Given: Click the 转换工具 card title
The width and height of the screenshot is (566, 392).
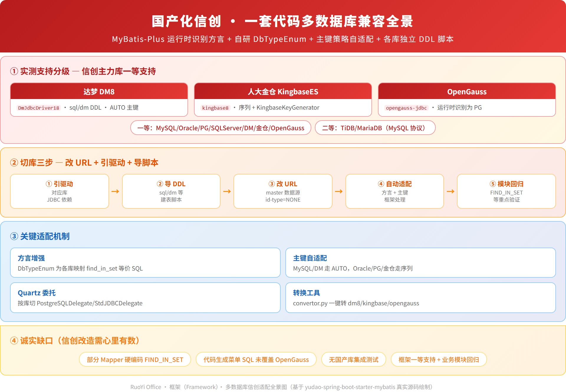Looking at the screenshot, I should click(307, 293).
